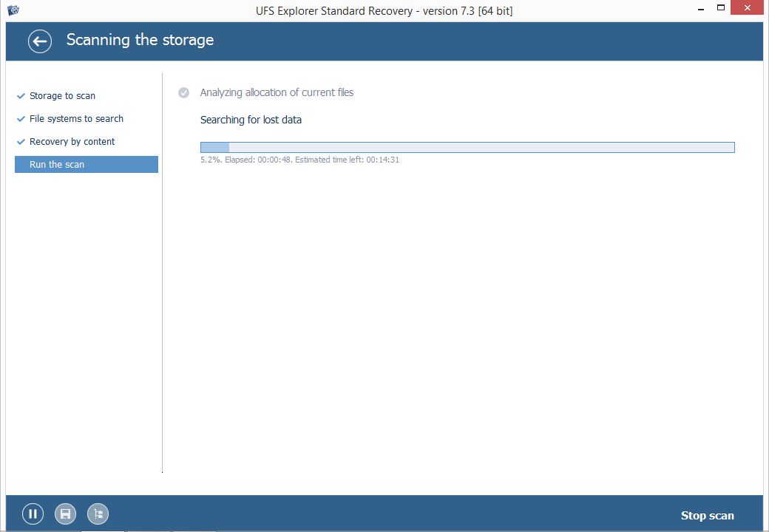Click the Scanning the storage title
769x532 pixels.
(140, 40)
